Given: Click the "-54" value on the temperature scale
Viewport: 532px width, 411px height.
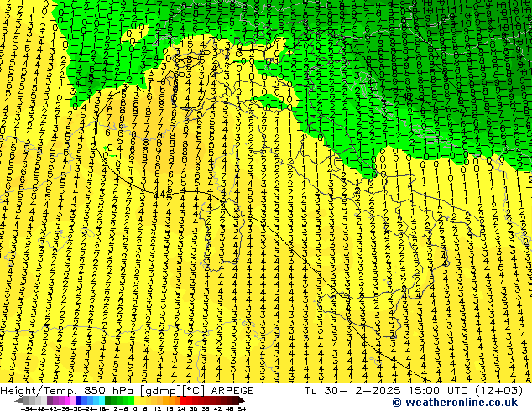Looking at the screenshot, I should coord(27,409).
